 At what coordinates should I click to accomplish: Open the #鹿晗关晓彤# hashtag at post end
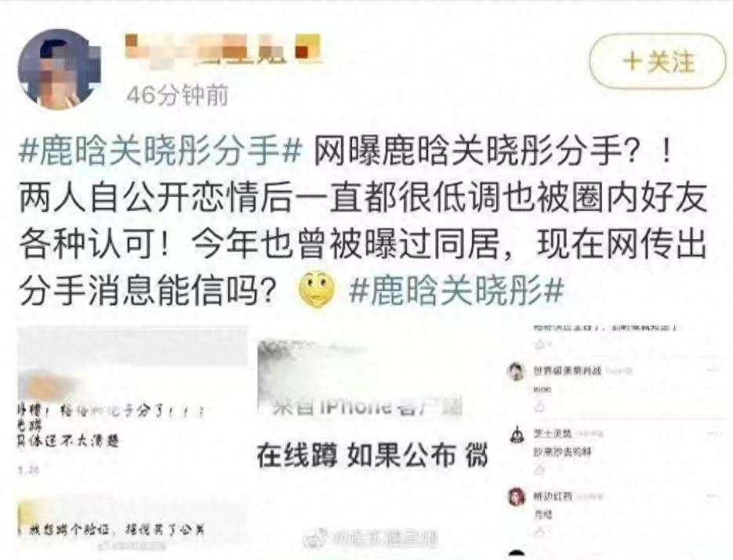pyautogui.click(x=456, y=290)
